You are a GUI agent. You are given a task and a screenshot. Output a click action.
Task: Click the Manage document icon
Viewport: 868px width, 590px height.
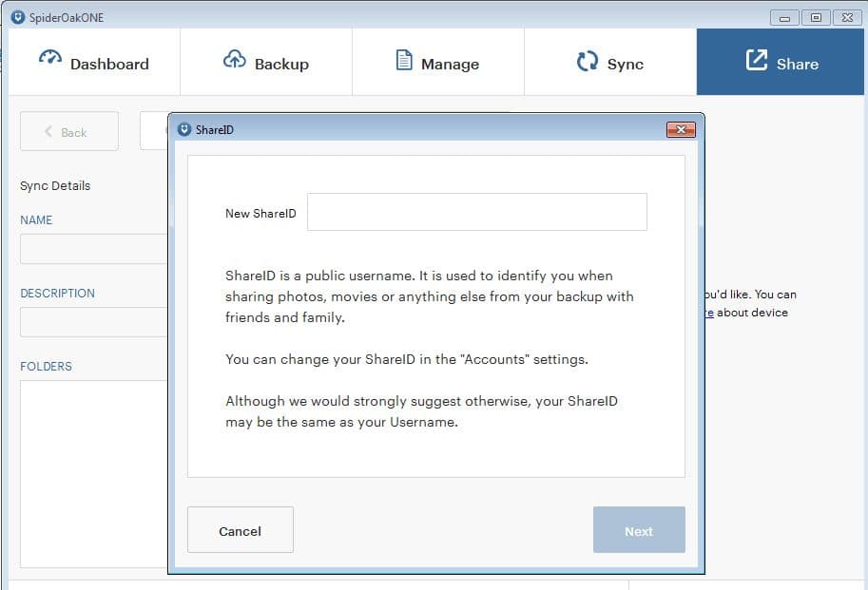[x=404, y=60]
